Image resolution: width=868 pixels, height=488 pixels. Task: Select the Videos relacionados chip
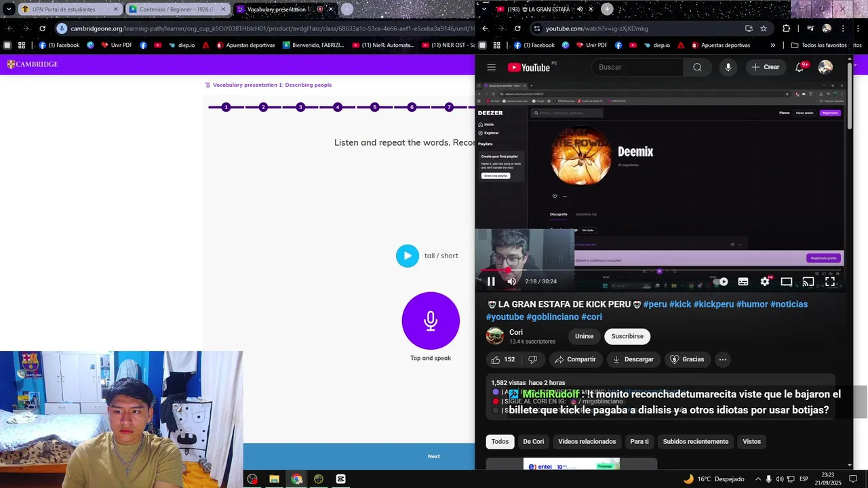tap(587, 441)
